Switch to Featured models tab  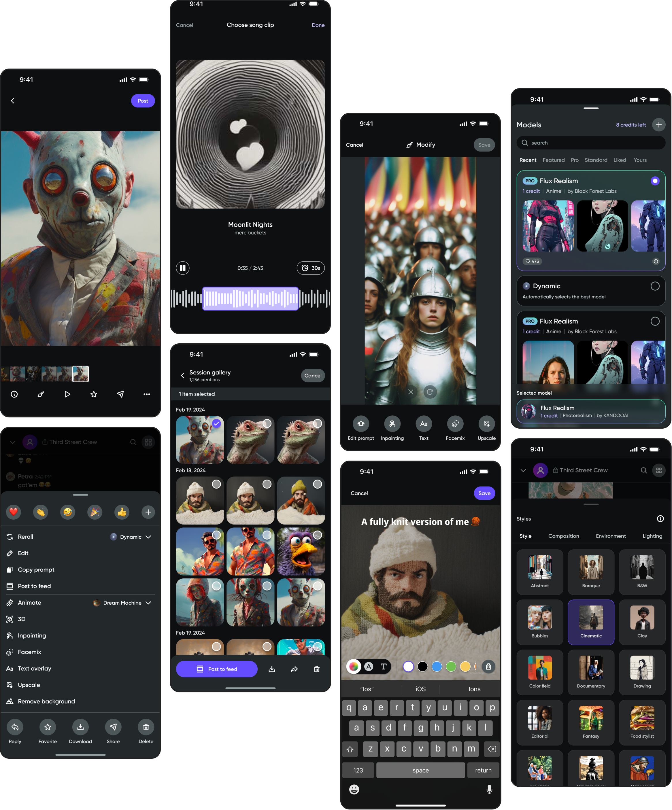tap(553, 160)
